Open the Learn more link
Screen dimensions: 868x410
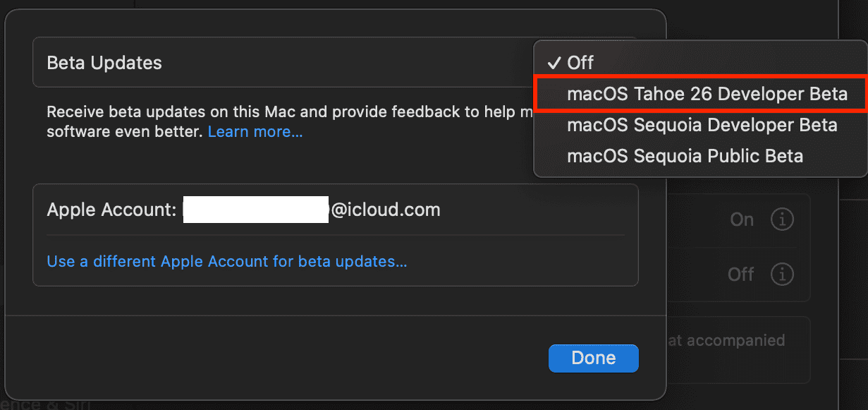[x=255, y=132]
